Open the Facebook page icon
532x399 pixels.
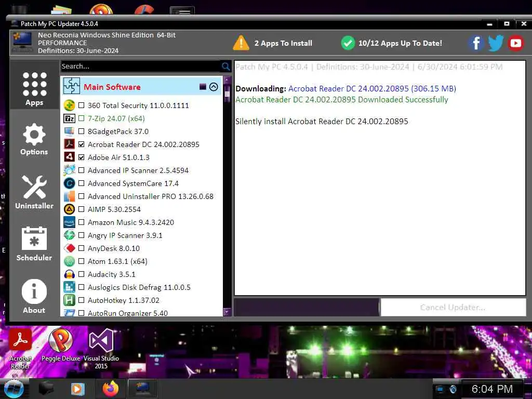[476, 43]
